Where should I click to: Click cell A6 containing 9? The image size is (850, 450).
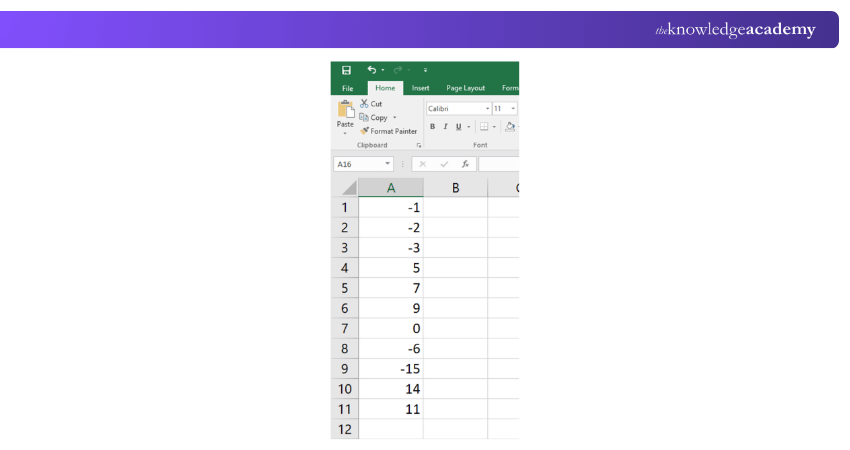coord(391,308)
